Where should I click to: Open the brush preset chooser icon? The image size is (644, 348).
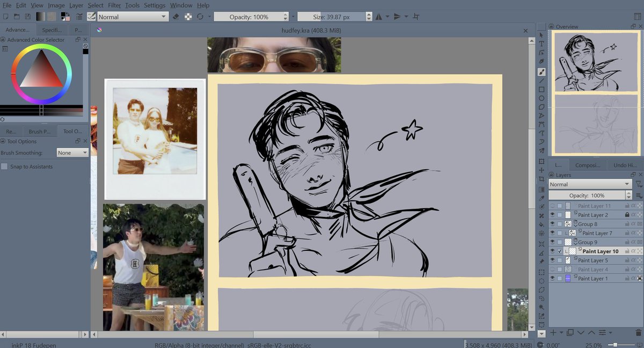pyautogui.click(x=91, y=17)
